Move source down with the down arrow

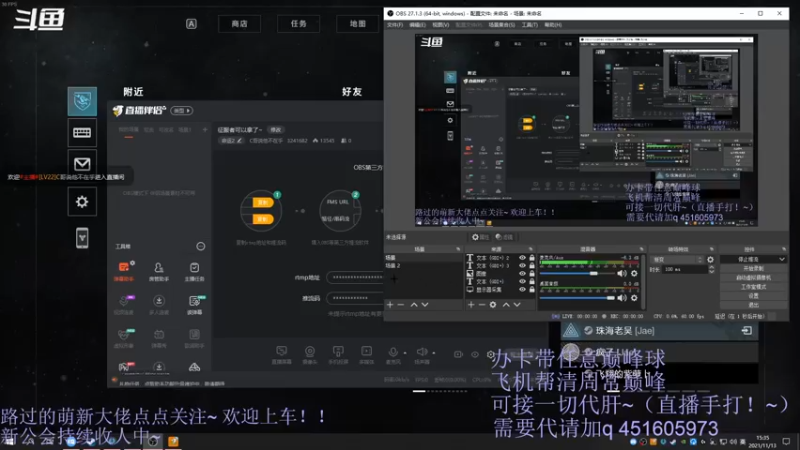point(517,305)
